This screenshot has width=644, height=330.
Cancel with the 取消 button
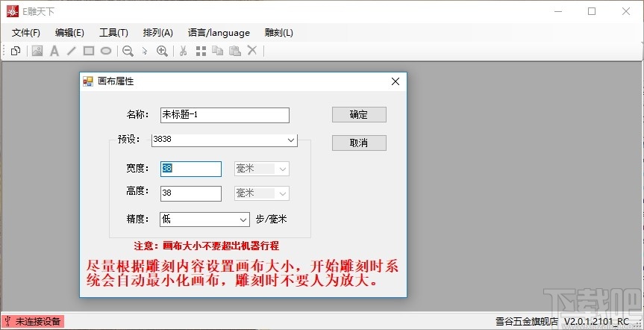tap(359, 143)
